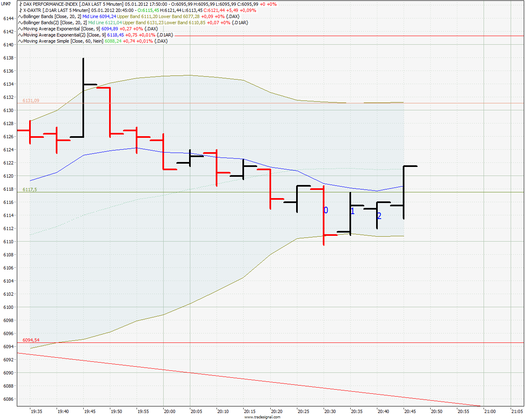This screenshot has height=420, width=525.
Task: Click the wave icon before Moving Average Simple
Action: pyautogui.click(x=21, y=41)
